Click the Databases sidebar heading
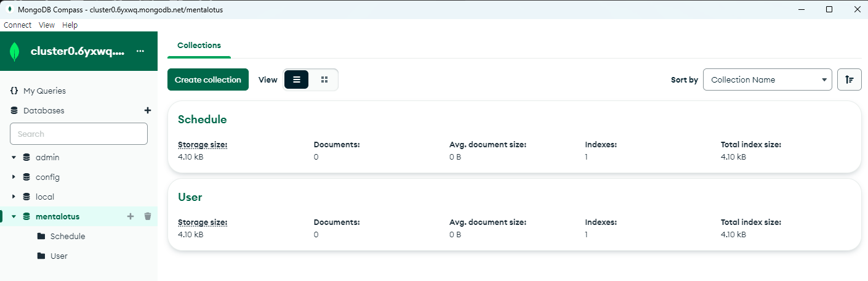 click(44, 110)
